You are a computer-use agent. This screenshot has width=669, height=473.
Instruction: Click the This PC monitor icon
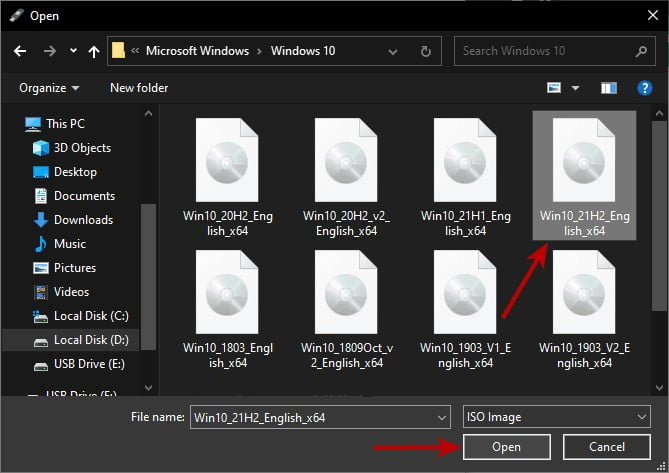pos(33,124)
